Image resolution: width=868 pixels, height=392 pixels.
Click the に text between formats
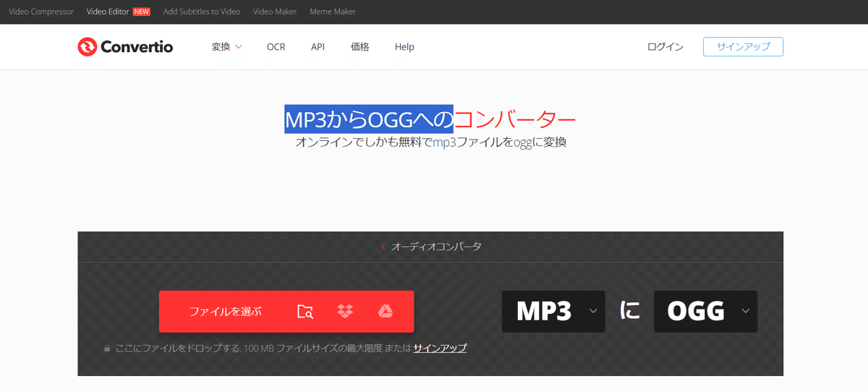tap(630, 312)
